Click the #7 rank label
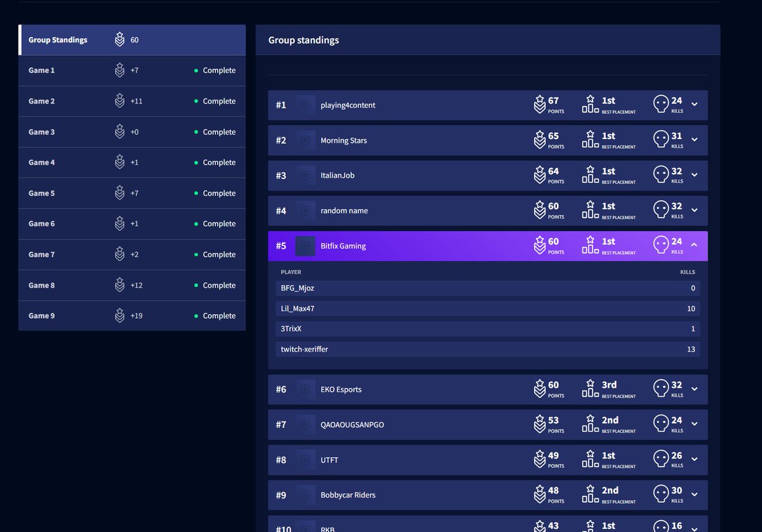Screen dimensions: 762x532 (x=281, y=425)
